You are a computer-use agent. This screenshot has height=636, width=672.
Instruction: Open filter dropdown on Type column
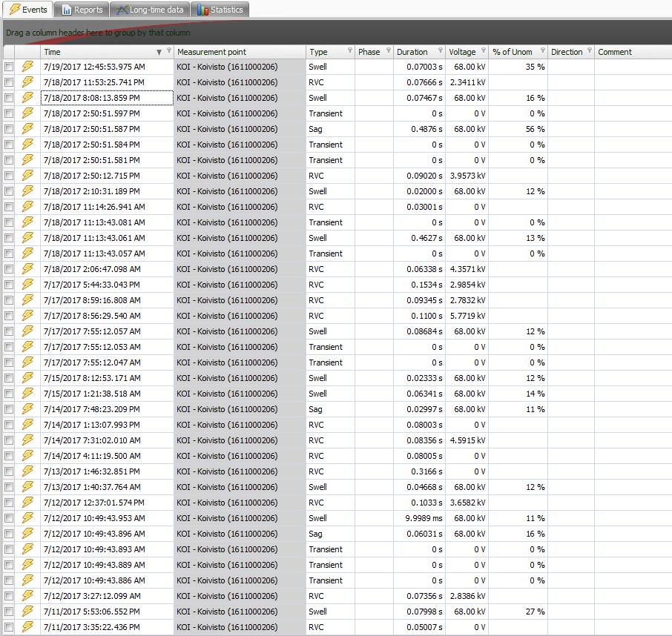click(349, 50)
